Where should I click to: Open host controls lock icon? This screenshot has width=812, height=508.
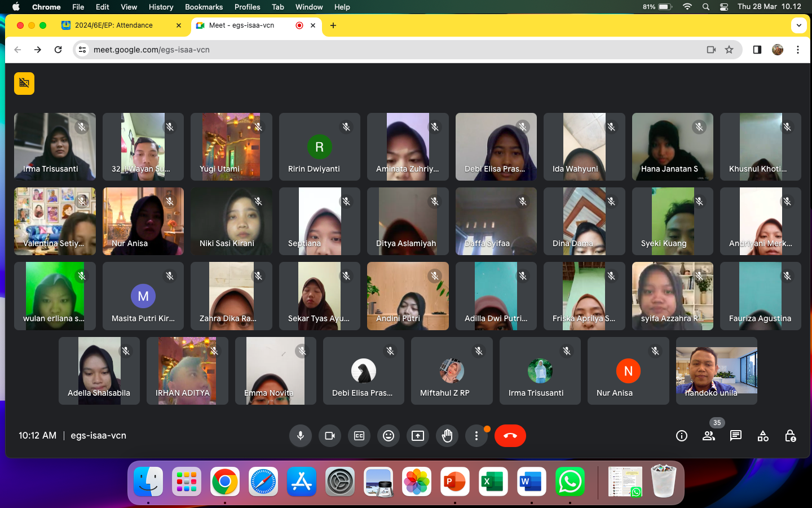(x=790, y=436)
